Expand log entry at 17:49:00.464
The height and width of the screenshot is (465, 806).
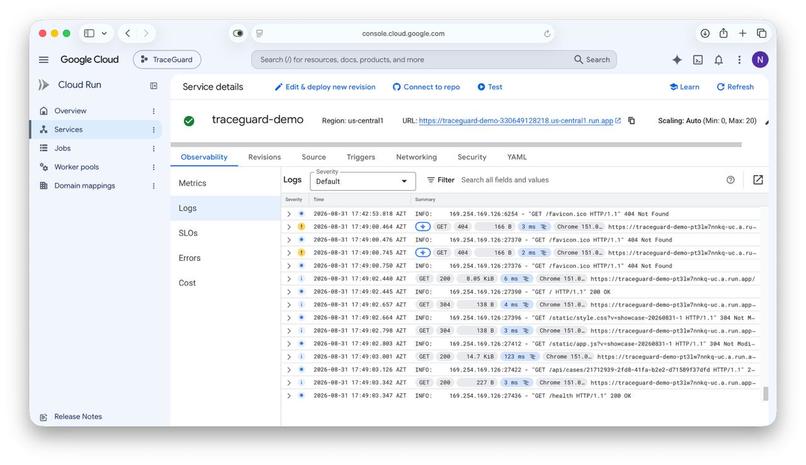(x=289, y=227)
